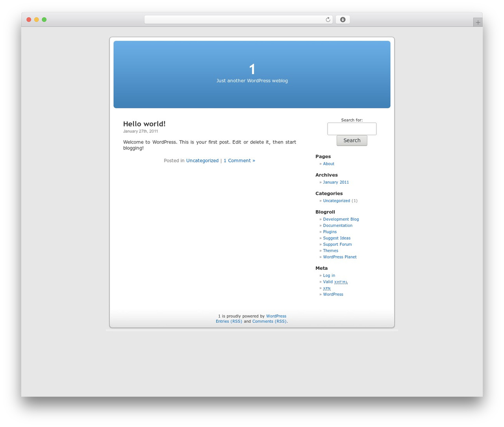504x427 pixels.
Task: Open the Comments (RSS) feed link
Action: point(269,321)
